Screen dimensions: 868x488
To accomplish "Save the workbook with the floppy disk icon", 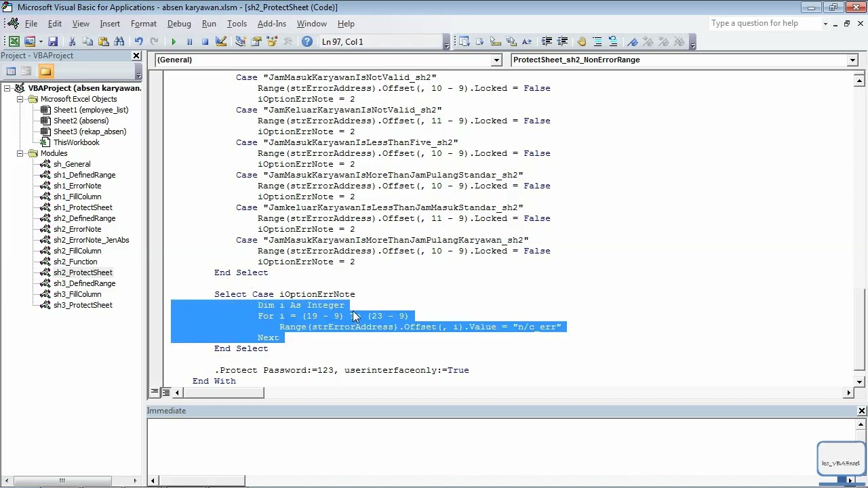I will 53,41.
